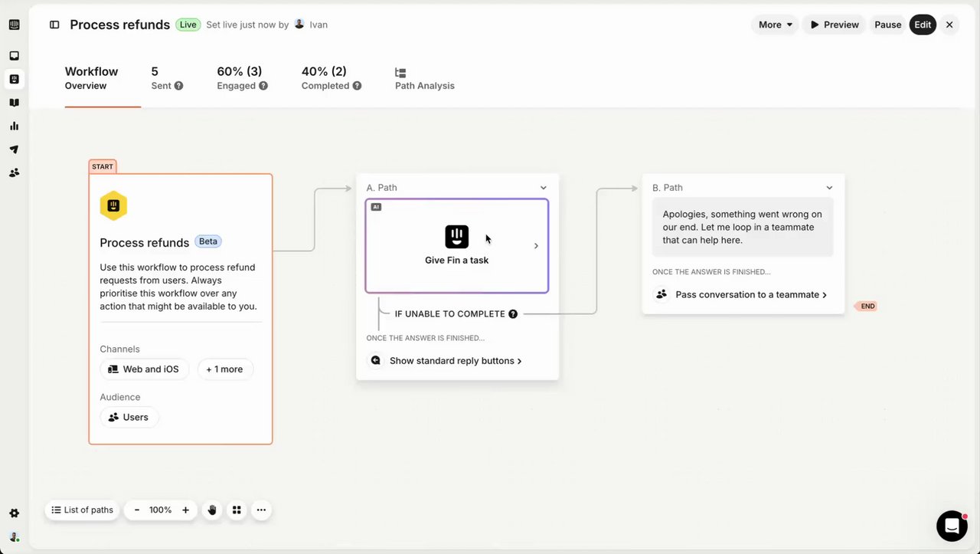Click the auto-arrange grid layout icon
The image size is (980, 554).
coord(237,510)
